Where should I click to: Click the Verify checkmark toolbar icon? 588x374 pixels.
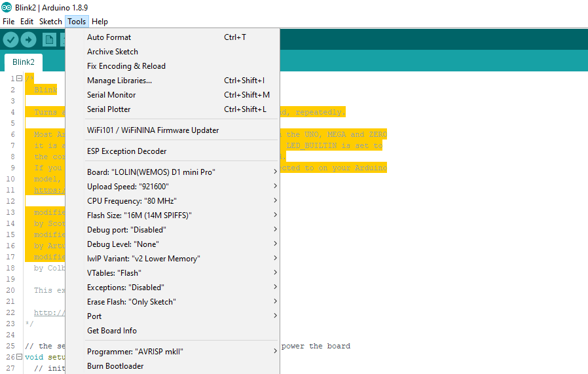(x=11, y=39)
